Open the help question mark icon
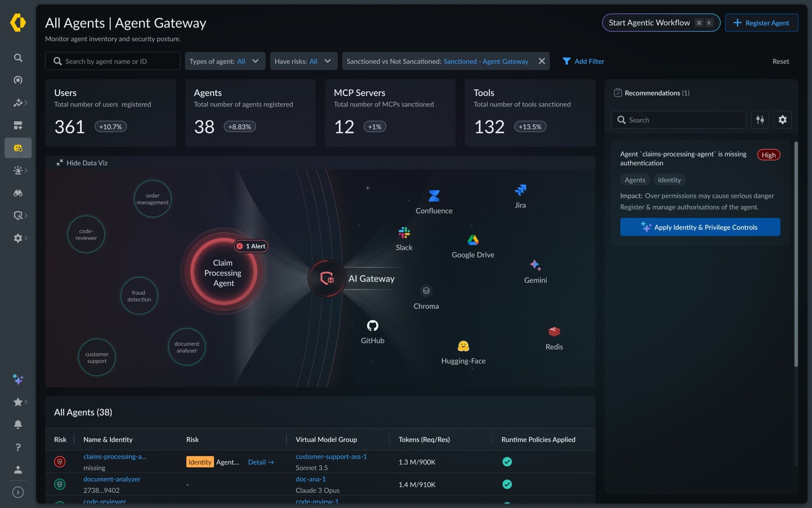812x508 pixels. click(x=18, y=447)
